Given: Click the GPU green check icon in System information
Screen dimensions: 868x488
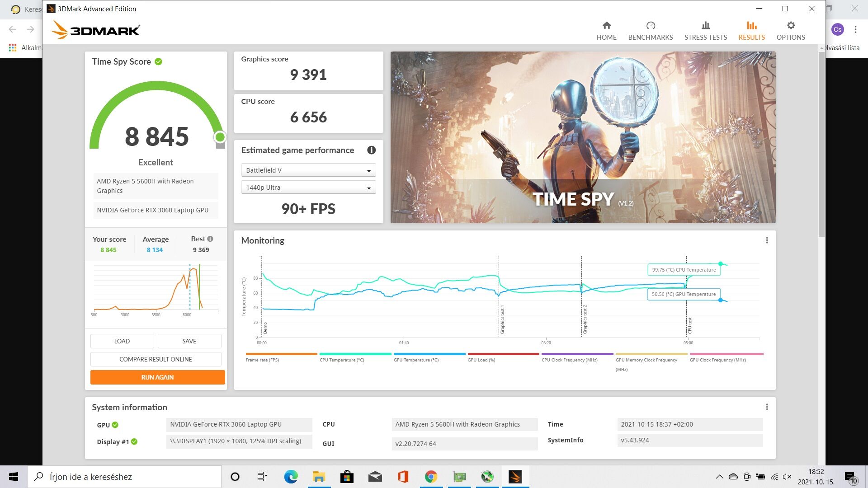Looking at the screenshot, I should click(115, 425).
